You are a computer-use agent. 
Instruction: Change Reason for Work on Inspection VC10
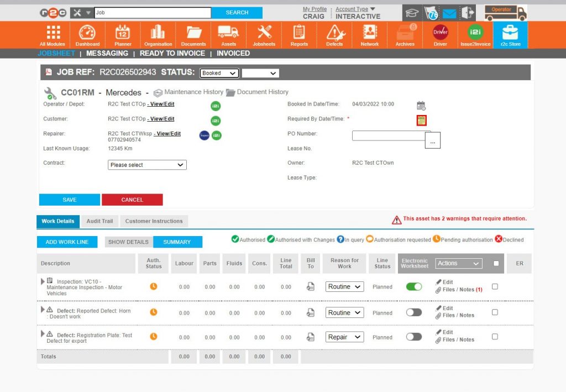[344, 286]
